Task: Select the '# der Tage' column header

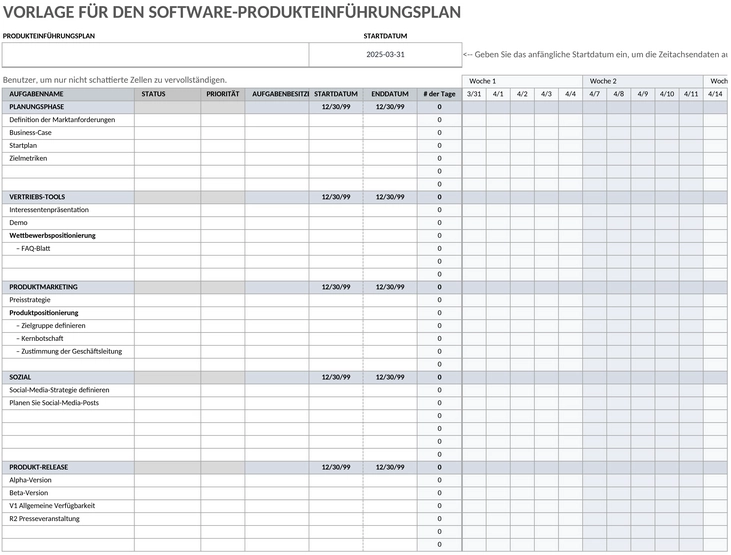Action: click(x=439, y=94)
